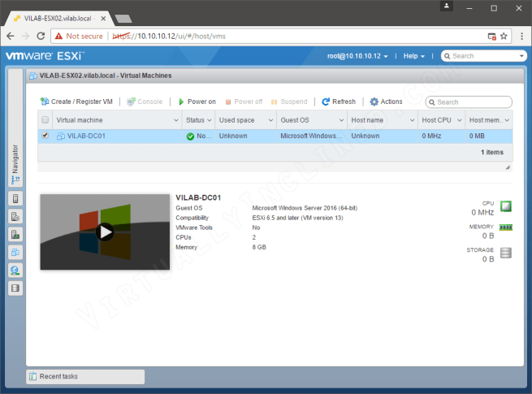Click the table resize grip handle
Screen dimensions: 532x394
[508, 167]
